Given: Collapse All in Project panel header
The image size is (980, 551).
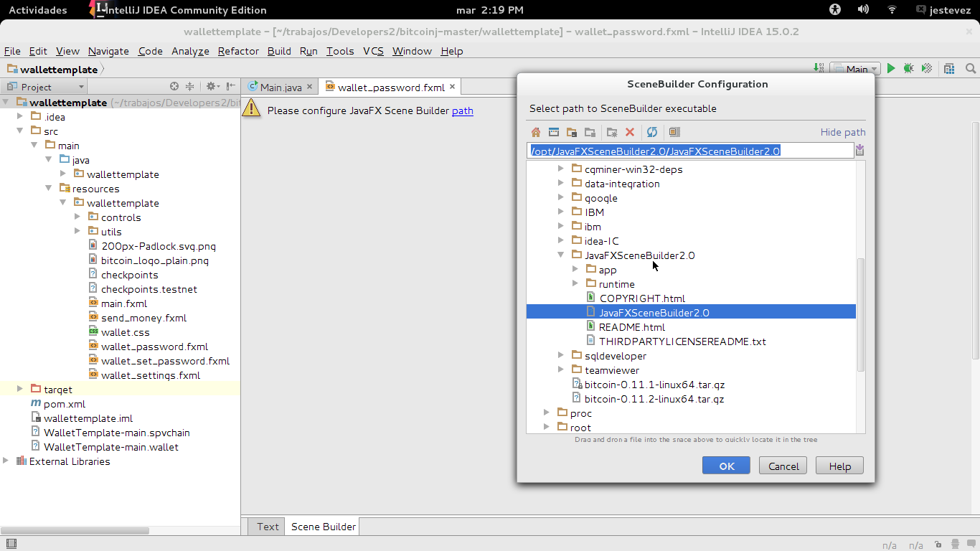Looking at the screenshot, I should pyautogui.click(x=189, y=86).
